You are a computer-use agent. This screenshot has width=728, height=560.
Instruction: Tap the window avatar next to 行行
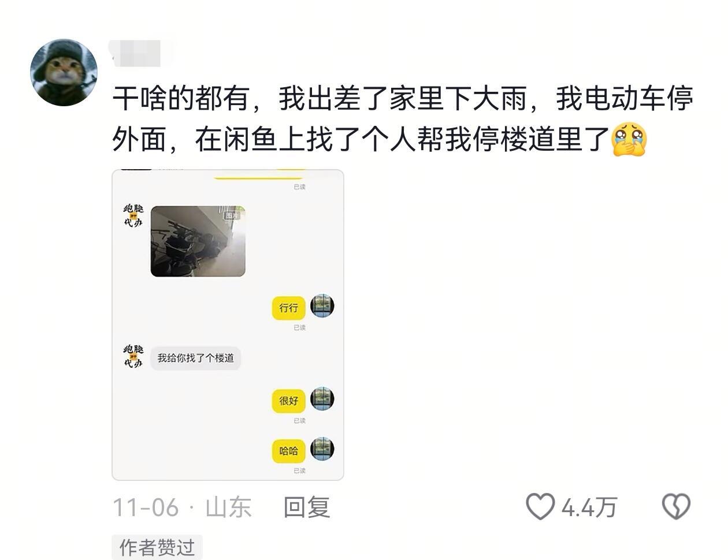322,306
